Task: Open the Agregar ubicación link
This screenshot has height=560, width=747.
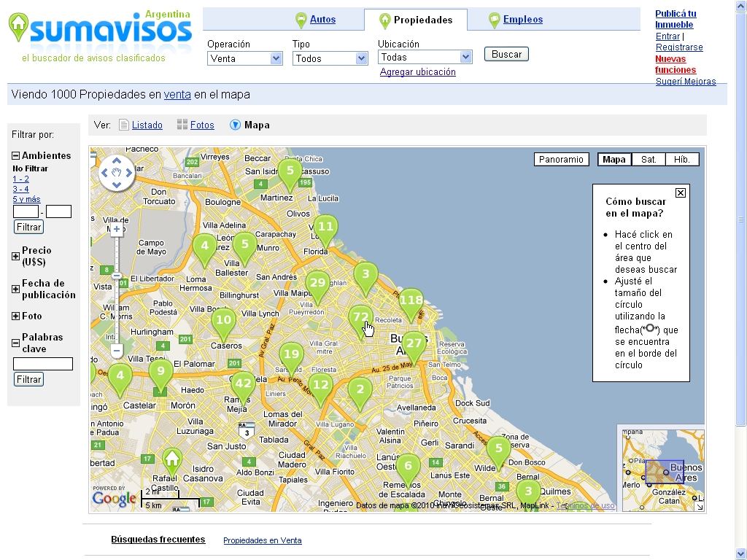Action: pyautogui.click(x=418, y=72)
